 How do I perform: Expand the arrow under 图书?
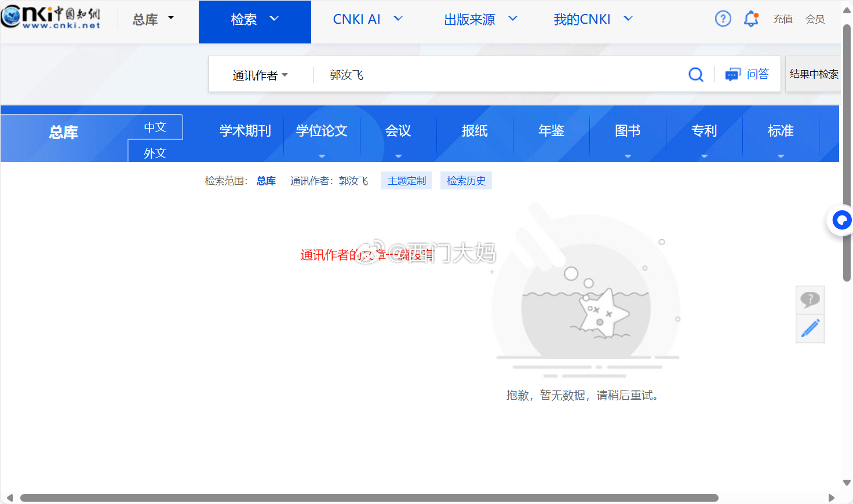coord(628,156)
